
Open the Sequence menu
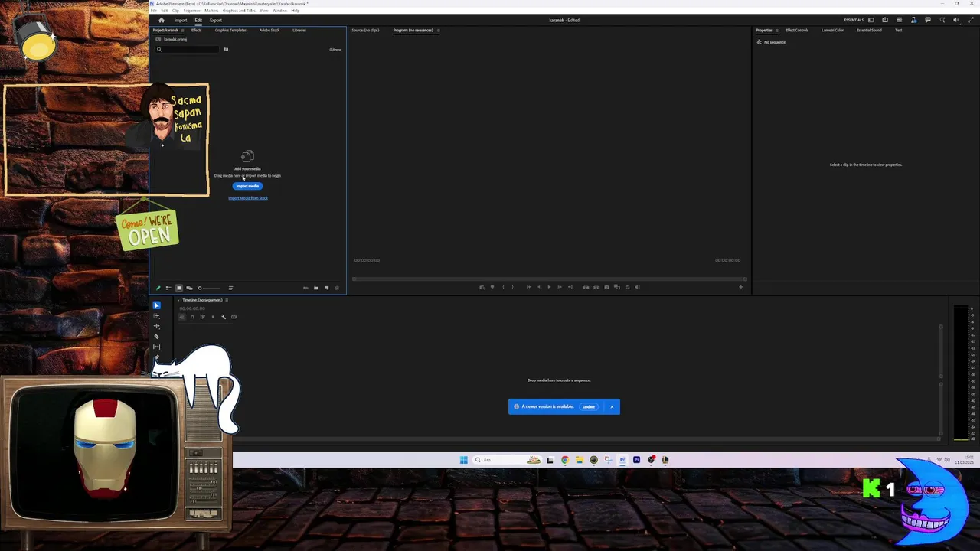191,11
